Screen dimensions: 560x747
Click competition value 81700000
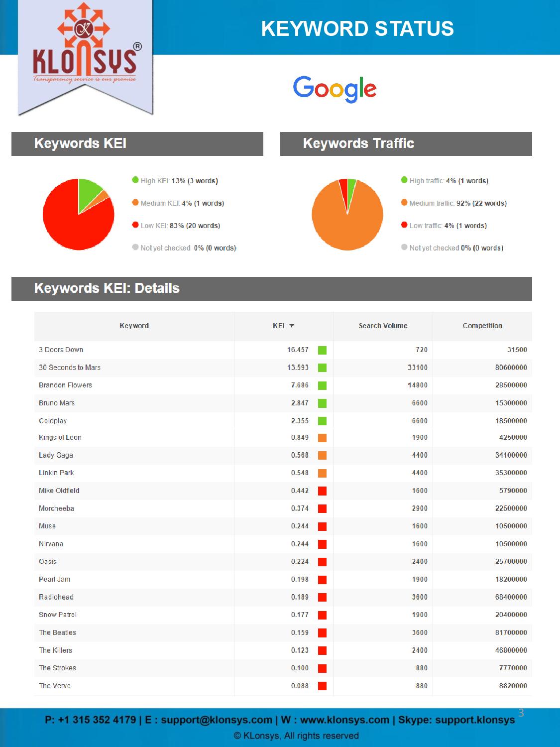pyautogui.click(x=511, y=632)
